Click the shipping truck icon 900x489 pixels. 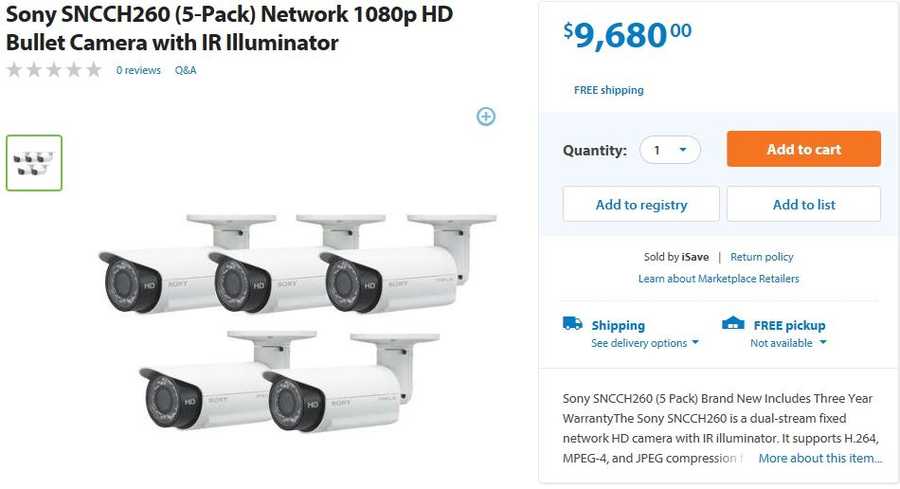click(x=572, y=324)
